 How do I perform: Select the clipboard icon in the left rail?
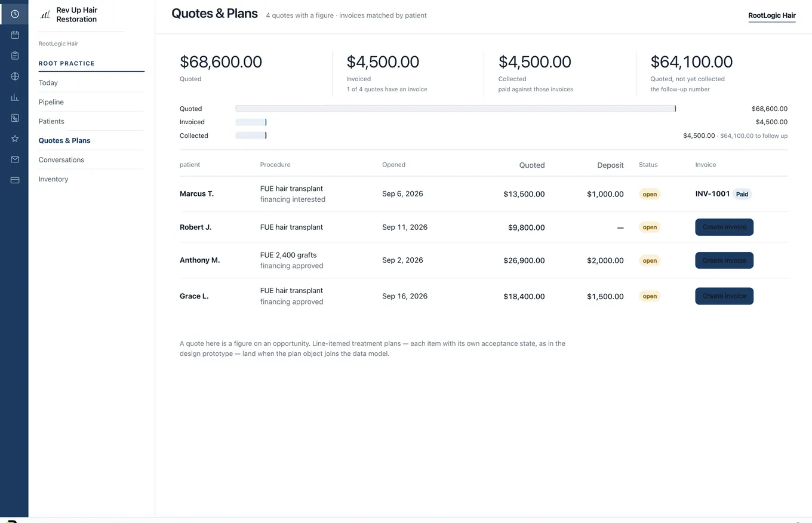pyautogui.click(x=14, y=56)
